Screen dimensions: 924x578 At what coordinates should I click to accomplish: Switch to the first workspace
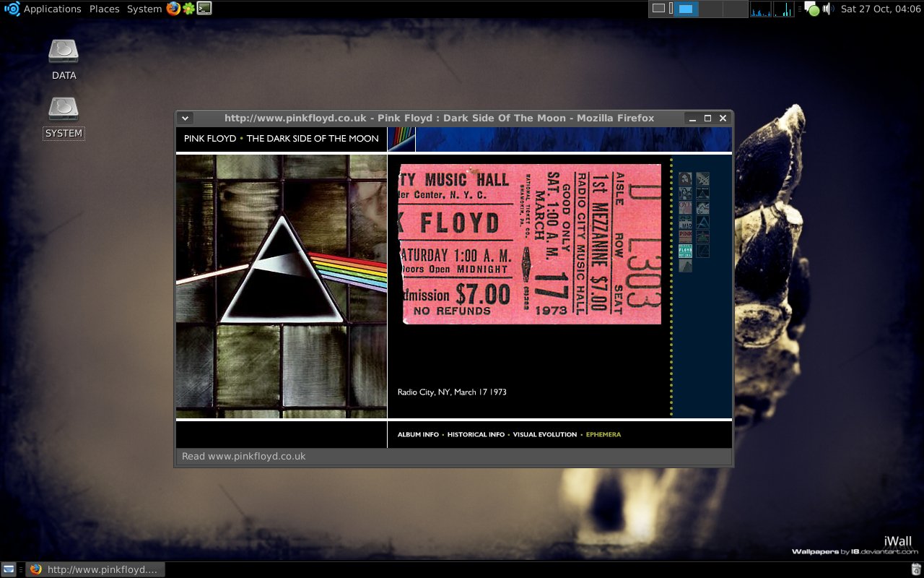tap(661, 9)
